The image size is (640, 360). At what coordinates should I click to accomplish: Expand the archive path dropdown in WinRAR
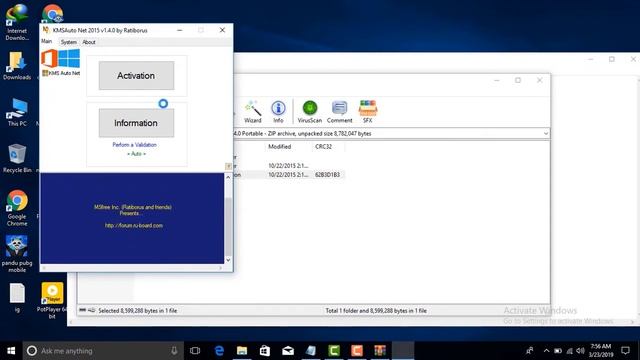coord(546,133)
